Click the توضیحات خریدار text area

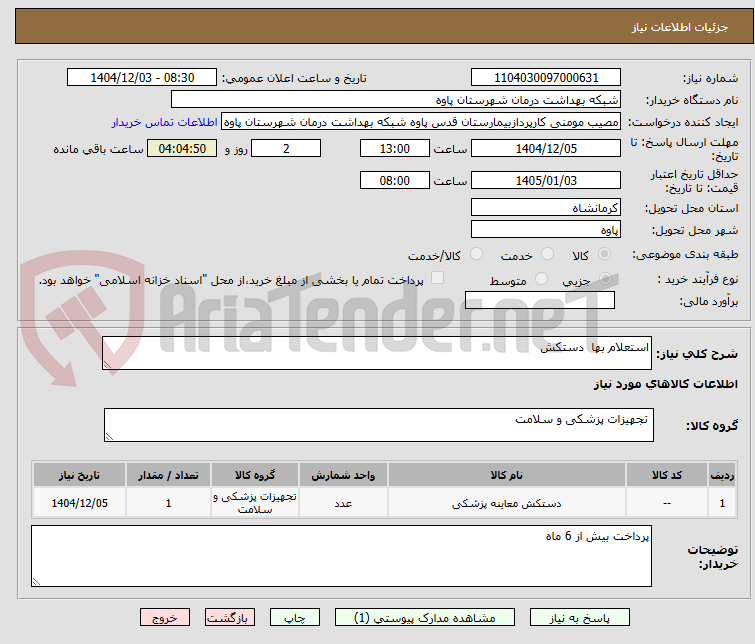click(341, 556)
